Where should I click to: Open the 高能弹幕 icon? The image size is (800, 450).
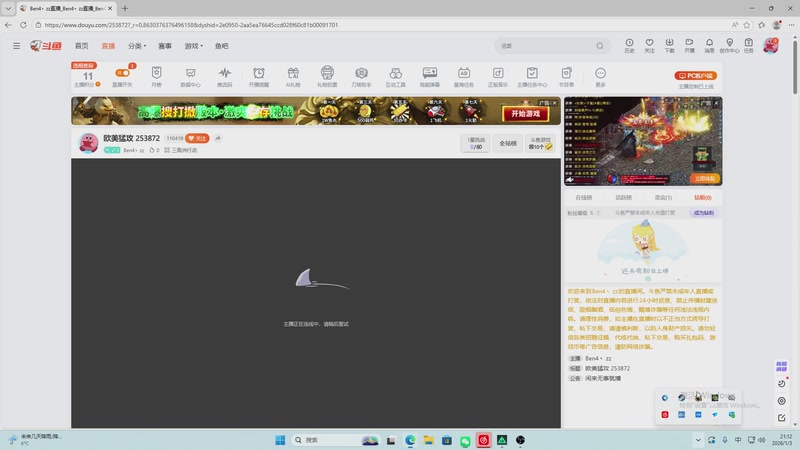pos(430,76)
